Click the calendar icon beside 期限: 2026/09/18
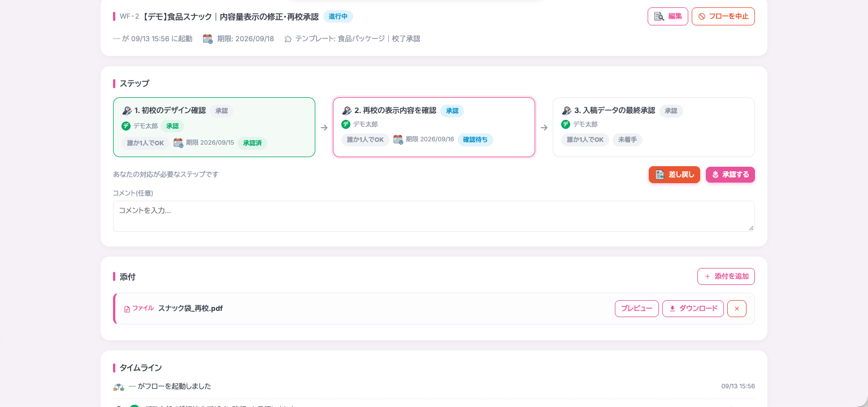This screenshot has height=407, width=868. click(x=207, y=39)
